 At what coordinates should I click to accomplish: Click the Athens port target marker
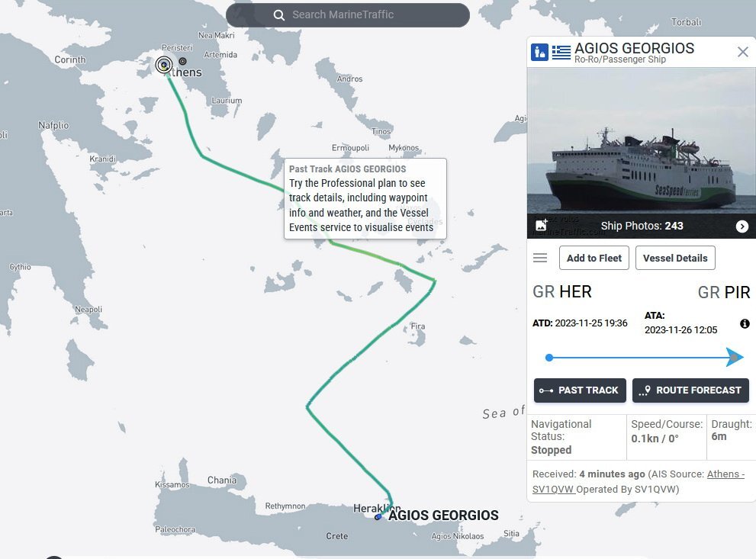(x=164, y=65)
